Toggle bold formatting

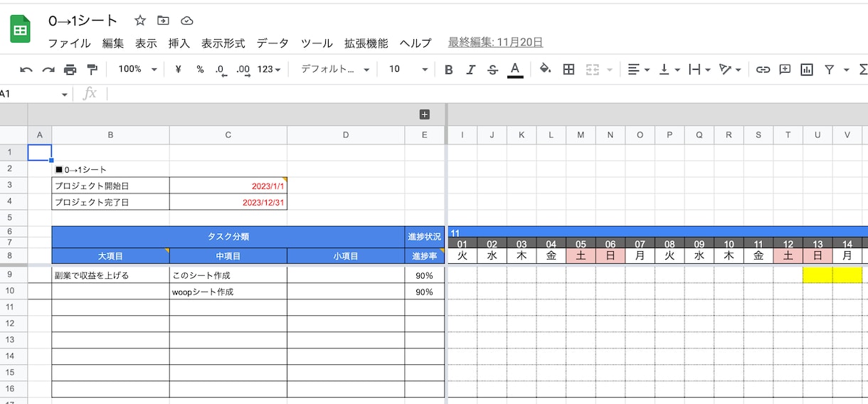pos(448,69)
